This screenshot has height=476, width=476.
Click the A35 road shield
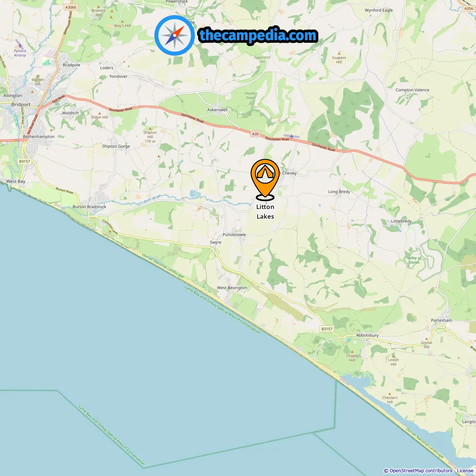tap(255, 134)
